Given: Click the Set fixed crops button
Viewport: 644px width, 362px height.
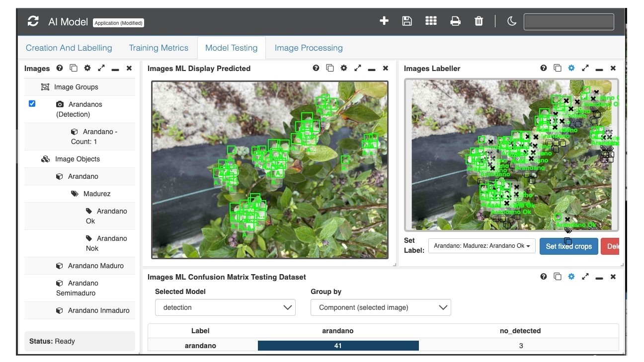Looking at the screenshot, I should (568, 246).
